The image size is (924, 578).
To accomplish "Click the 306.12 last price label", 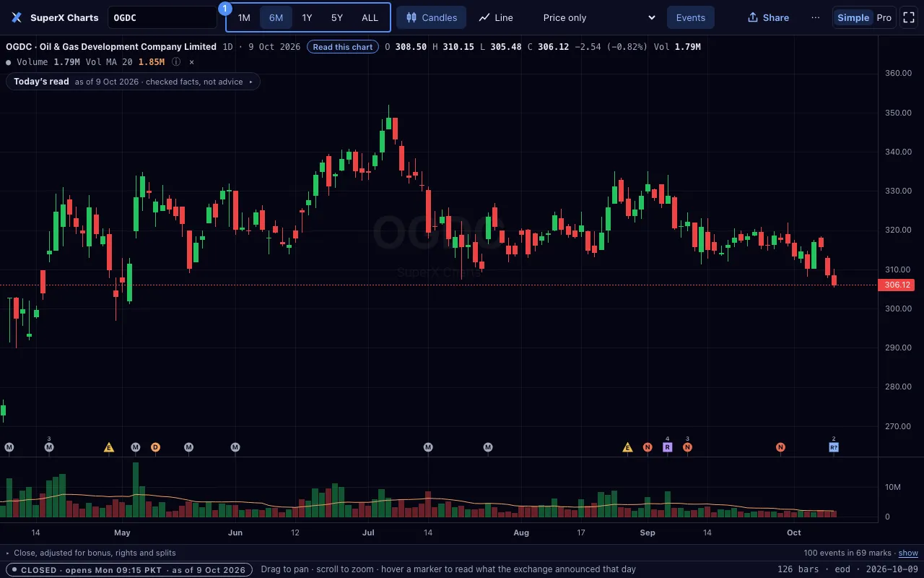I will point(897,285).
